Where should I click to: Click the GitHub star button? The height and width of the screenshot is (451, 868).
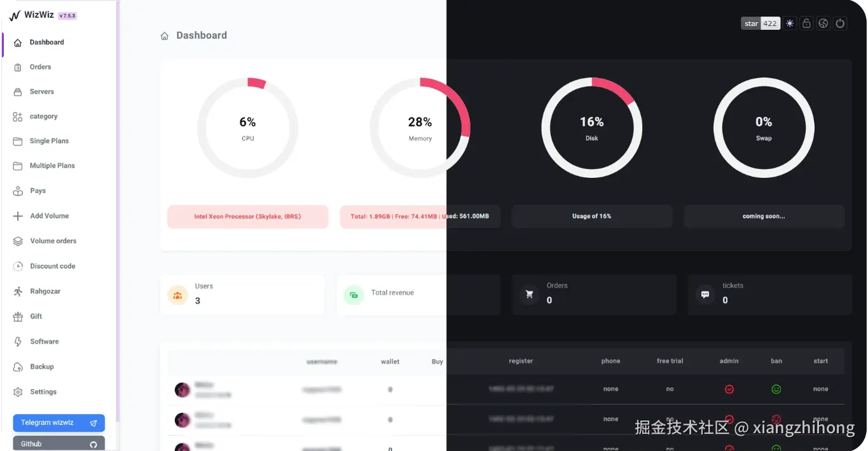751,24
